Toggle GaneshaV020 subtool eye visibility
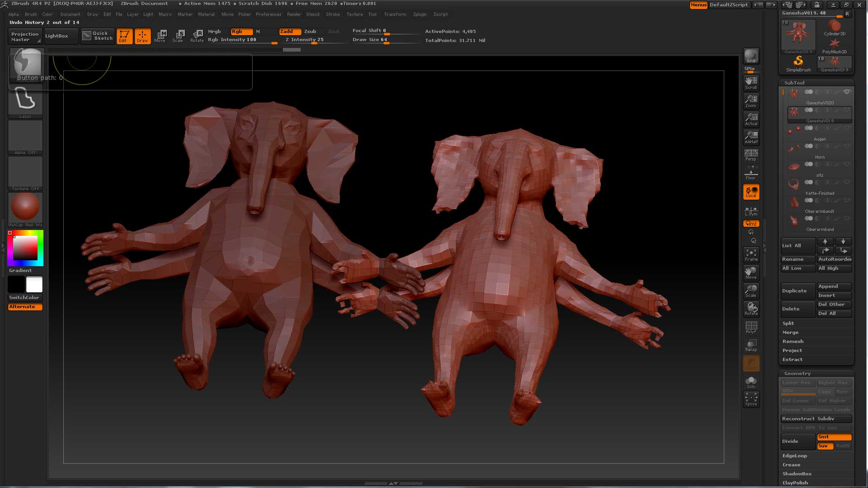The height and width of the screenshot is (488, 868). [847, 92]
